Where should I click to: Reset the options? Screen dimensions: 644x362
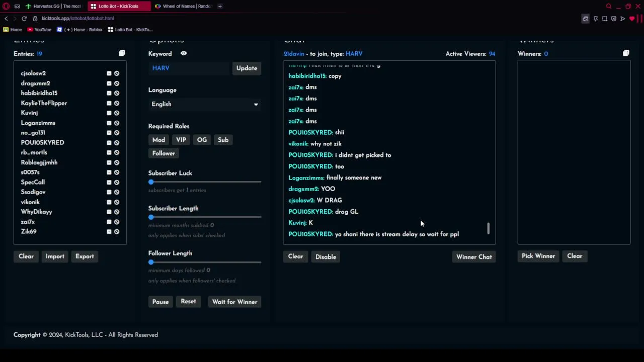pos(188,302)
